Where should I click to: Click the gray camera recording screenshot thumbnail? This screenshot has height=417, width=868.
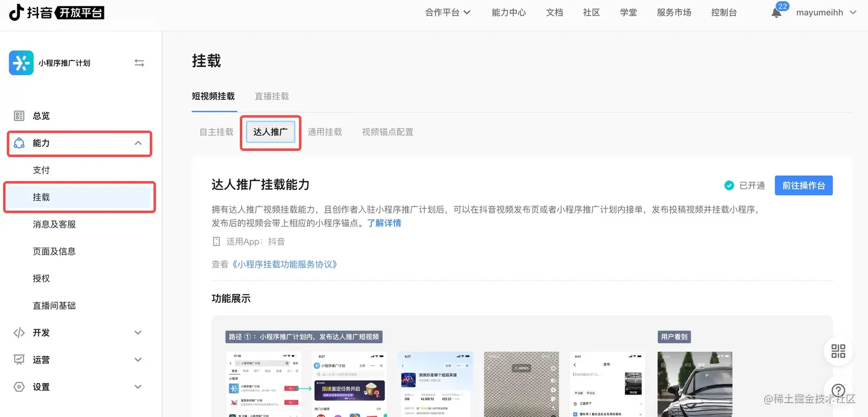[521, 384]
